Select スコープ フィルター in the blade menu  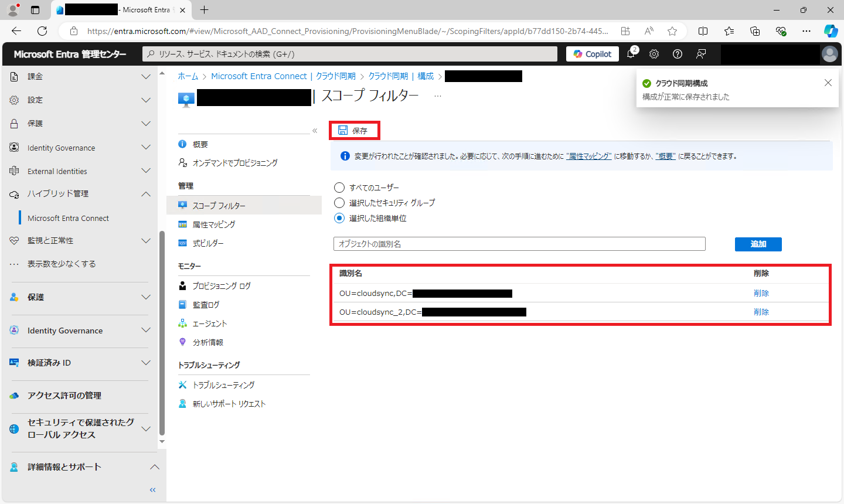[244, 206]
